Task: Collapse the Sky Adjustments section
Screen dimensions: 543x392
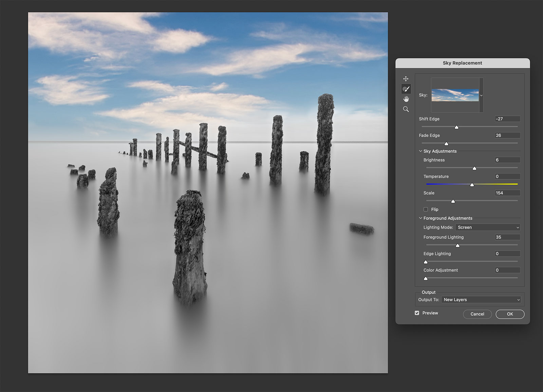Action: (420, 151)
